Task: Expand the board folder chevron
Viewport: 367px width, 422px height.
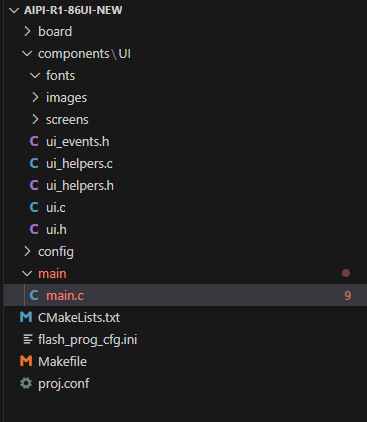Action: pyautogui.click(x=27, y=31)
